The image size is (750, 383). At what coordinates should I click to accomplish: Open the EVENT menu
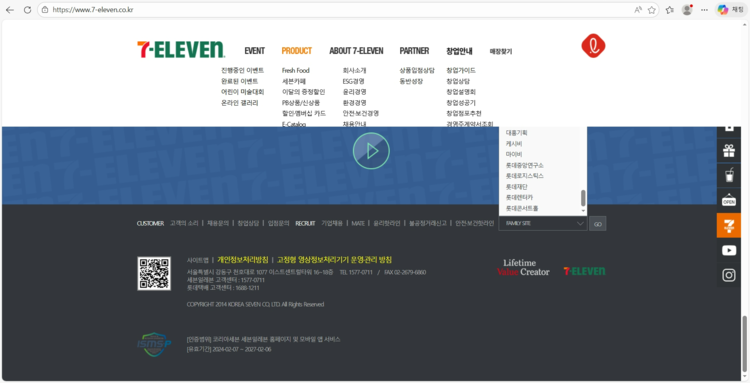pyautogui.click(x=254, y=51)
